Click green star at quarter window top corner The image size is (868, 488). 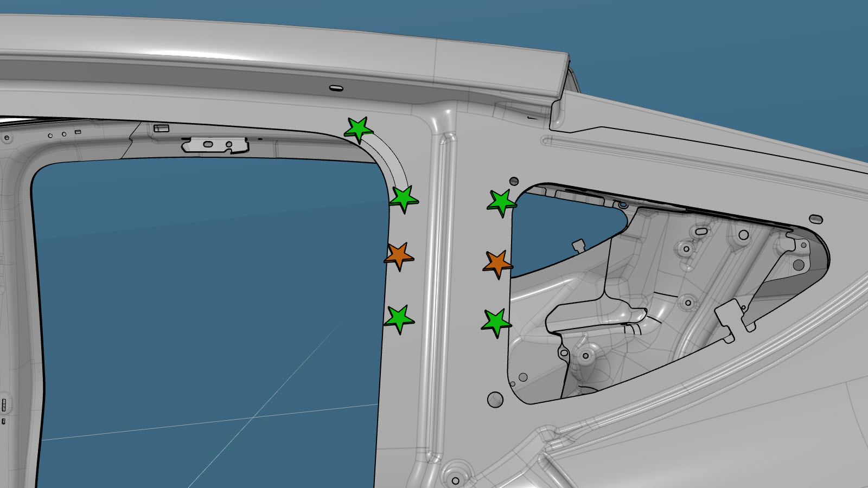(501, 202)
